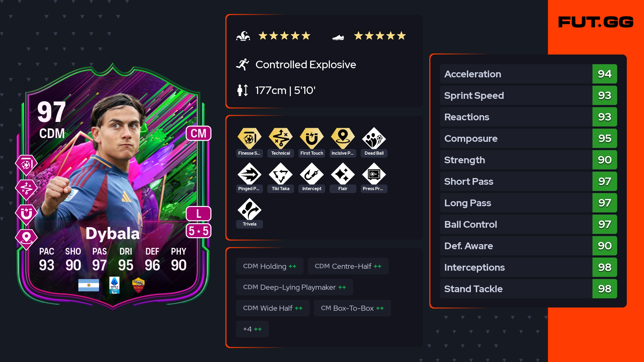Click the Press Proven playstyle icon
The width and height of the screenshot is (644, 362).
pyautogui.click(x=374, y=174)
